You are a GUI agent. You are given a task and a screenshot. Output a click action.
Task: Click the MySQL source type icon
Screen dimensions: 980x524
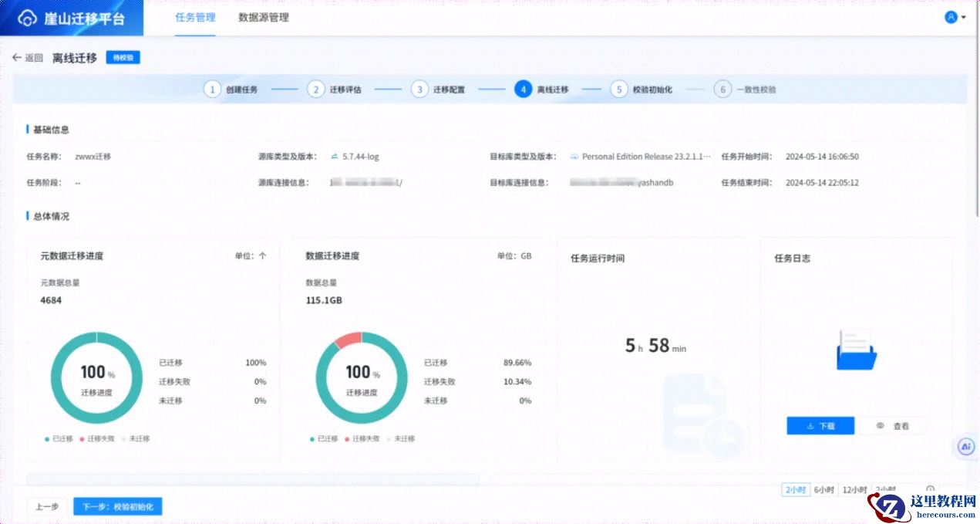(335, 157)
